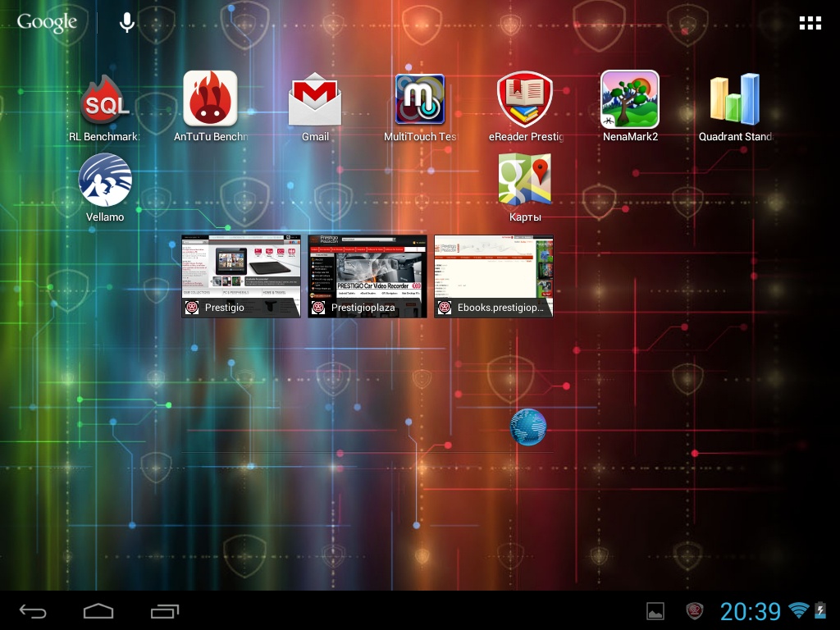840x630 pixels.
Task: Open the clock 20:39 status panel
Action: pos(750,611)
